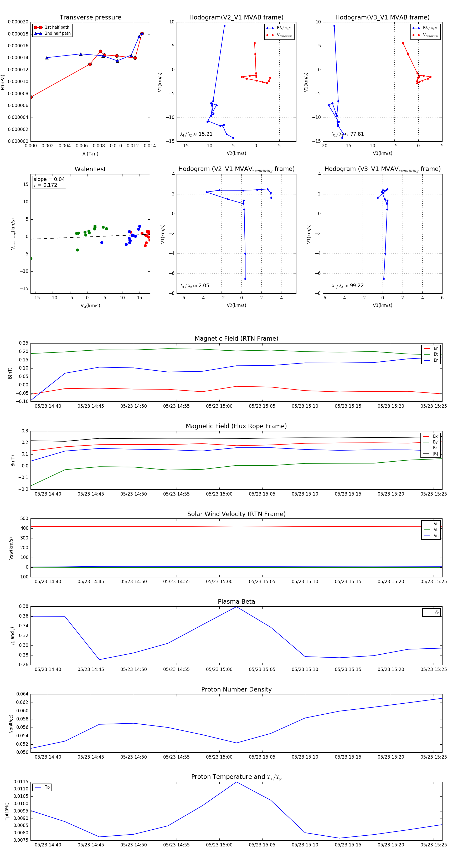
Task: Click the "By'" legend entry
Action: click(x=431, y=442)
